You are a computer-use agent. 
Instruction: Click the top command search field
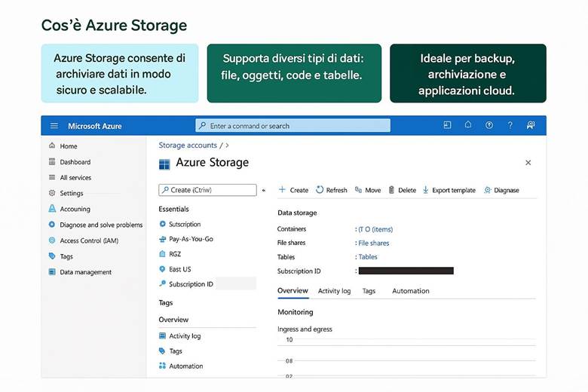292,126
